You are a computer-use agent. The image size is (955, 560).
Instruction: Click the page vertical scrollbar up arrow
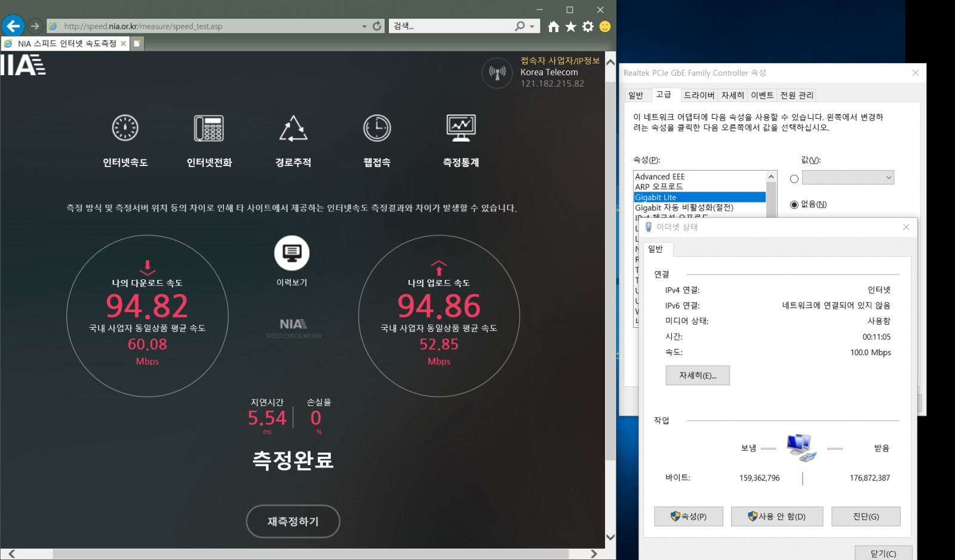[610, 61]
